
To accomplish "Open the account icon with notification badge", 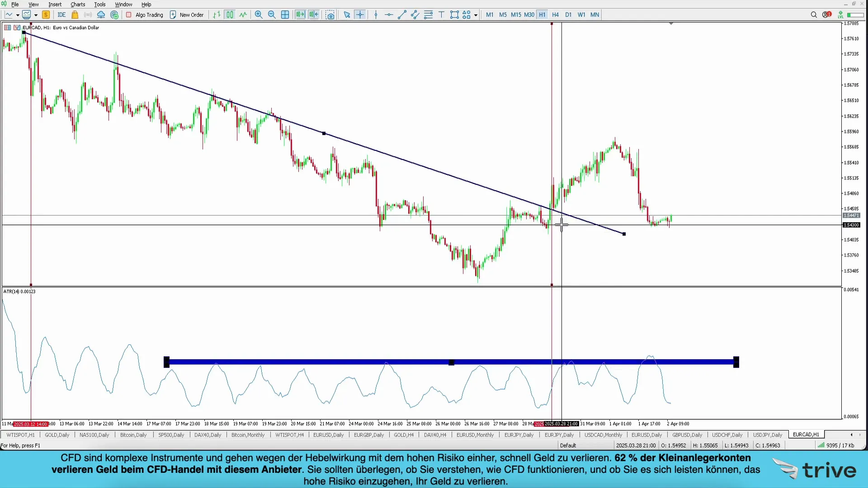I will coord(827,14).
